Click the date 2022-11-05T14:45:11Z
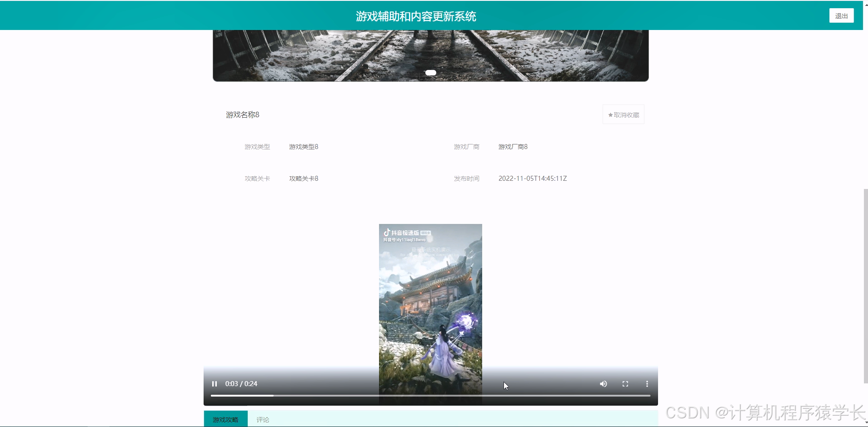Viewport: 868px width, 427px height. coord(533,179)
